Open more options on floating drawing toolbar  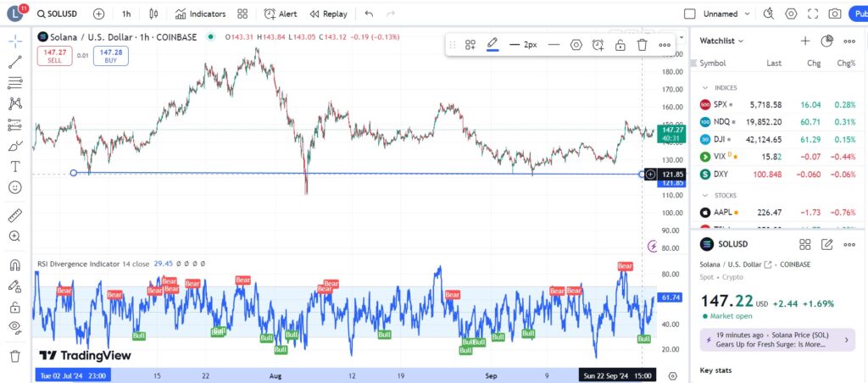(x=665, y=45)
